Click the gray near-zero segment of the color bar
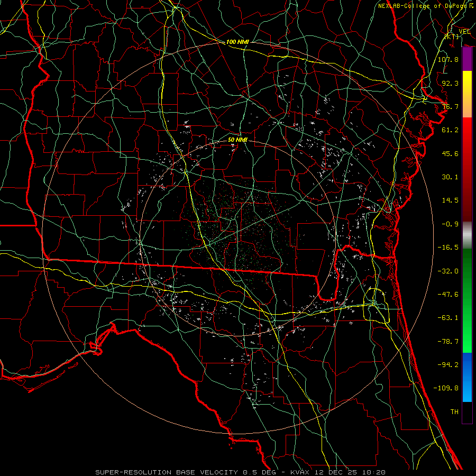476x476 pixels. pos(467,235)
